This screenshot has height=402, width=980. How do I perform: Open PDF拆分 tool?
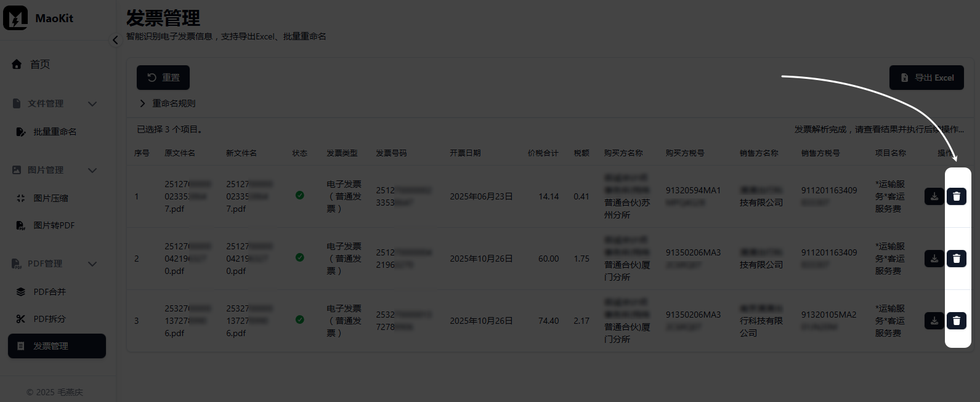(x=49, y=319)
